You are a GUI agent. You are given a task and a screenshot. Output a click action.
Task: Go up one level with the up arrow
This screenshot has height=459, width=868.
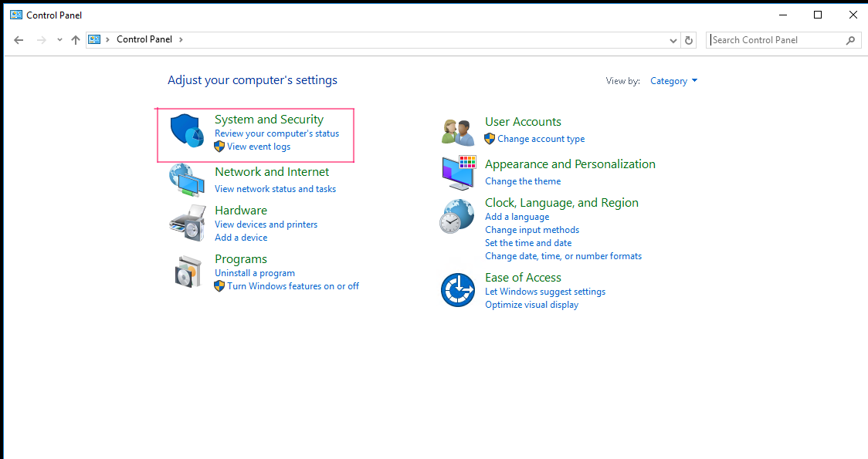pyautogui.click(x=76, y=40)
